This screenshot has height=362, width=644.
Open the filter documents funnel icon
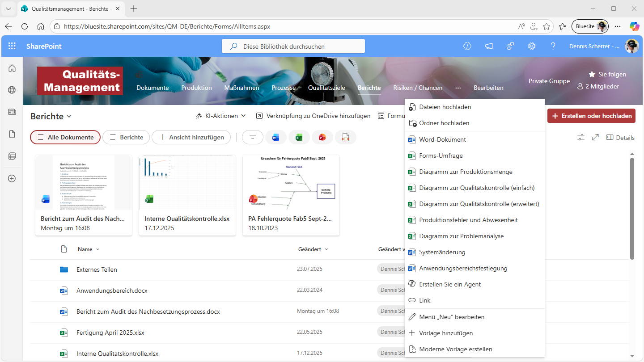click(253, 137)
